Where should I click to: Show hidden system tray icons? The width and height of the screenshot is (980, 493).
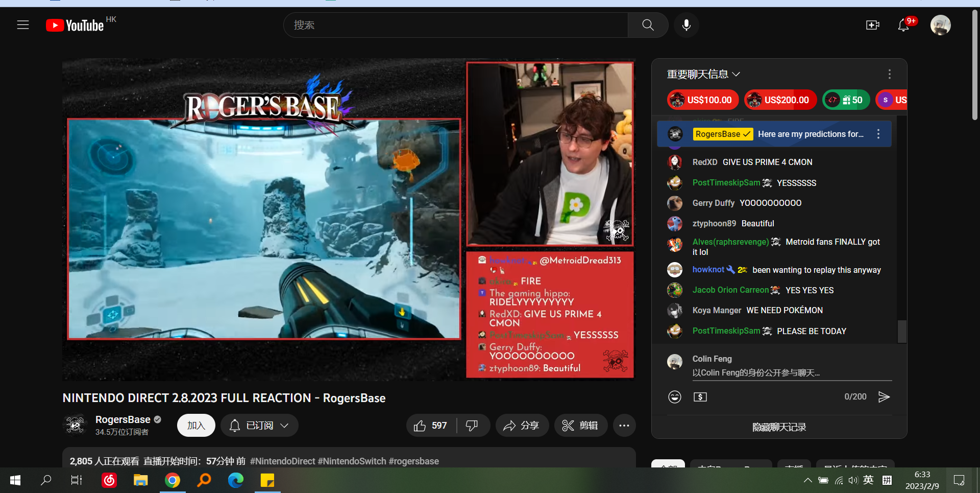tap(807, 480)
